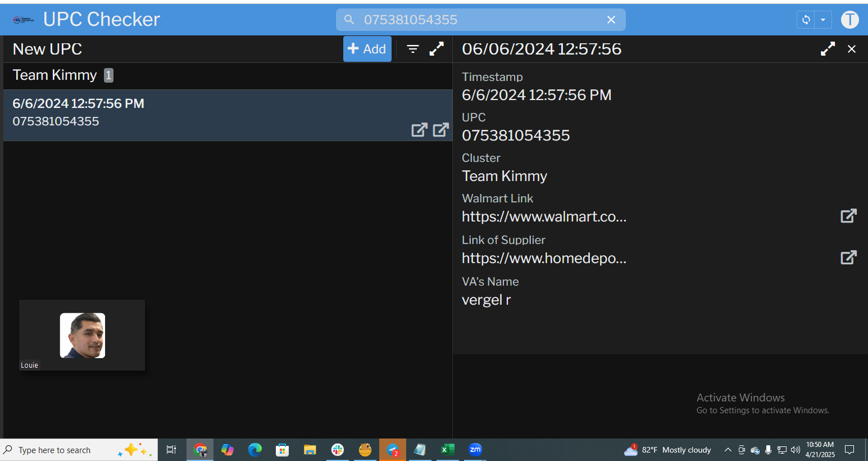Open the Link of Supplier external icon
868x461 pixels.
[x=848, y=257]
